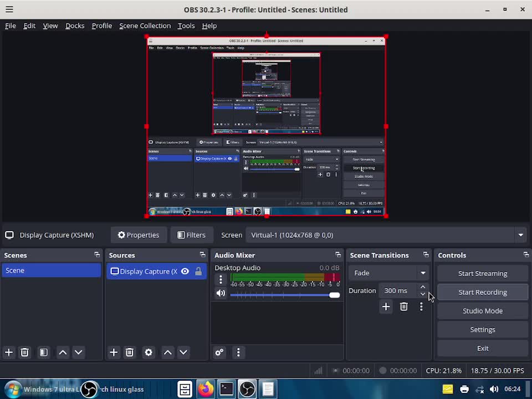
Task: Click the Desktop Audio level meter
Action: [285, 277]
